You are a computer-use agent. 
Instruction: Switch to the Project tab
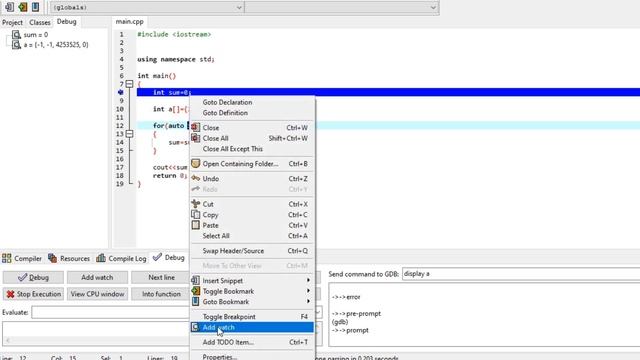tap(12, 22)
